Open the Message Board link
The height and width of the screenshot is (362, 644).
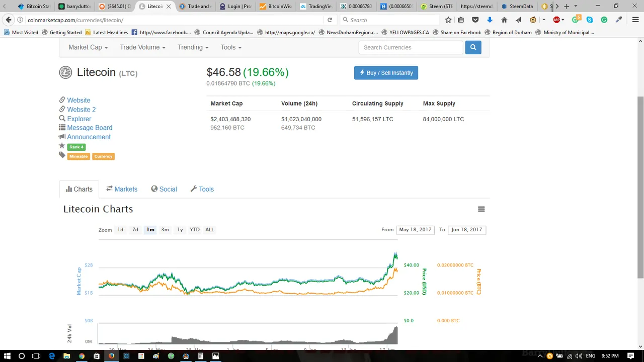pyautogui.click(x=90, y=128)
